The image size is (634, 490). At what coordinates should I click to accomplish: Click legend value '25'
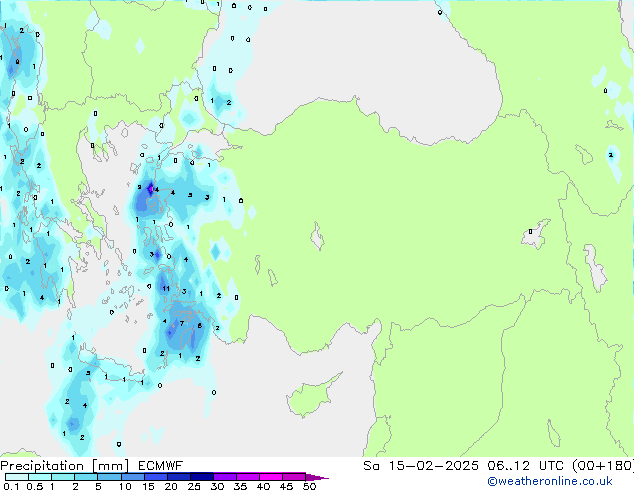point(194,486)
